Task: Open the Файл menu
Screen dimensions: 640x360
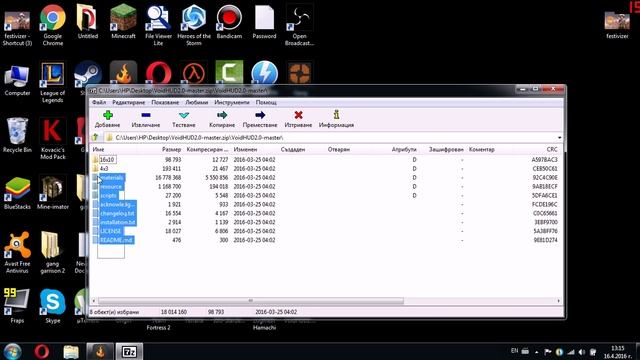Action: click(x=99, y=102)
